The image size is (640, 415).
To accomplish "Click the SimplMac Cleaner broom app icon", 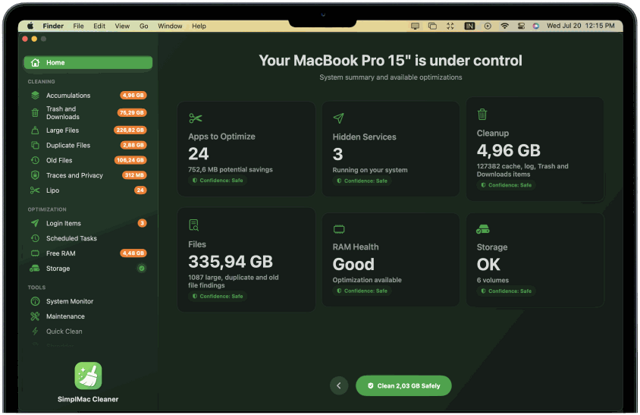I will click(x=88, y=375).
